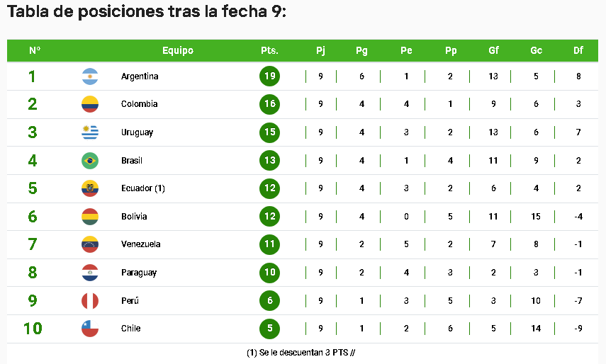Click the Argentina flag icon

90,76
